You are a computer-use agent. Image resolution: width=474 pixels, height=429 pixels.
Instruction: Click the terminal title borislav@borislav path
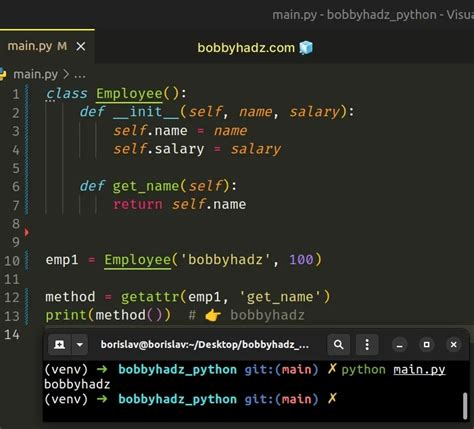click(x=205, y=344)
